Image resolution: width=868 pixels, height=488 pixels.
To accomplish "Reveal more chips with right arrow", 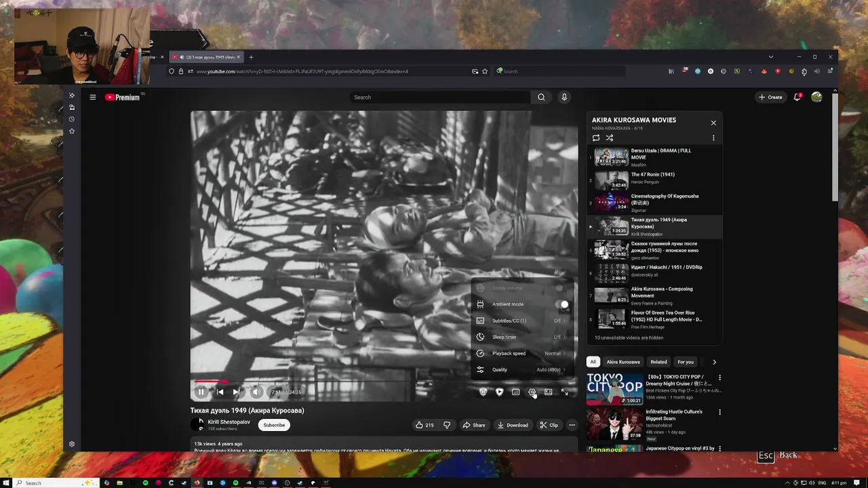I will [714, 362].
